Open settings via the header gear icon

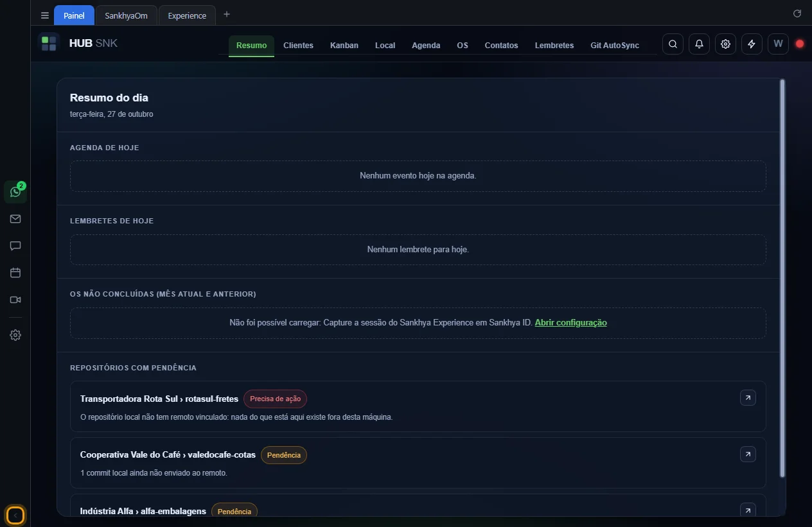pos(725,44)
